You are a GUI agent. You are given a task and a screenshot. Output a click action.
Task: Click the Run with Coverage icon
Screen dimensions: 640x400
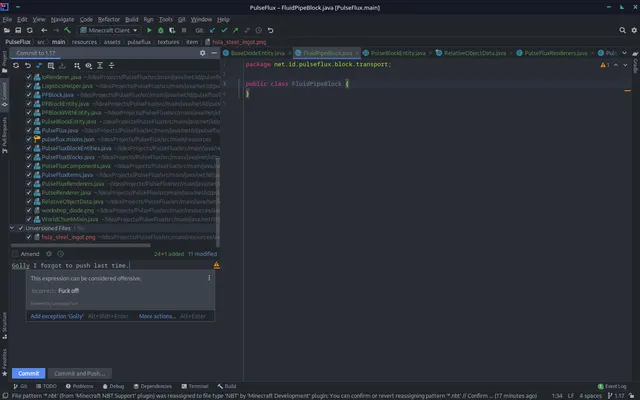[x=172, y=30]
